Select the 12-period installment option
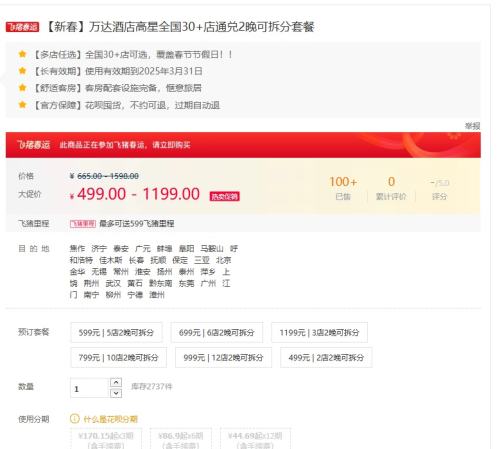Screen dimensions: 500x449 coord(255,439)
